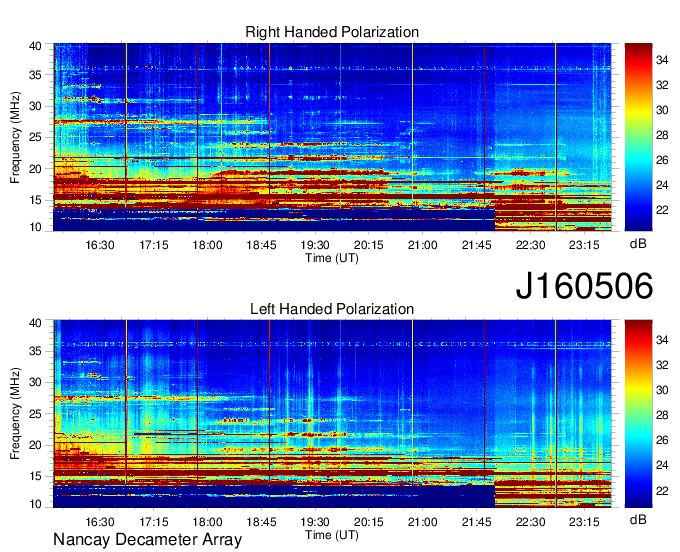Click the "Left Handed Polarization" title
680x552 pixels.
(x=332, y=309)
